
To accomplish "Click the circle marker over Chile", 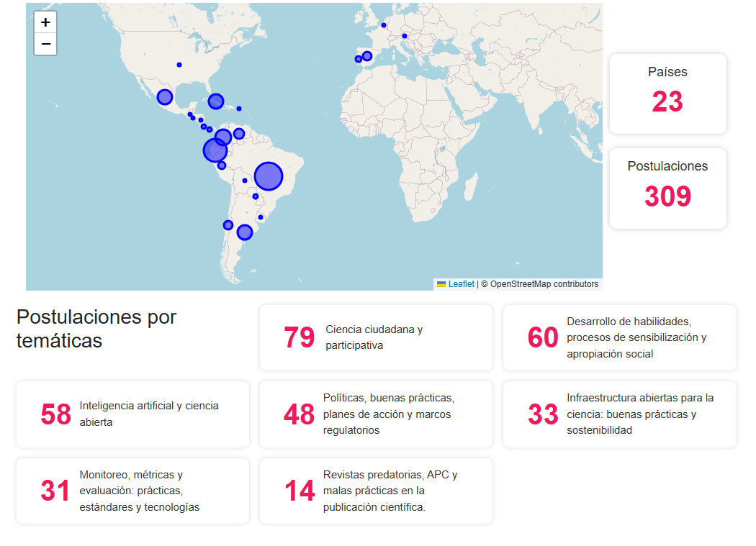I will point(228,225).
